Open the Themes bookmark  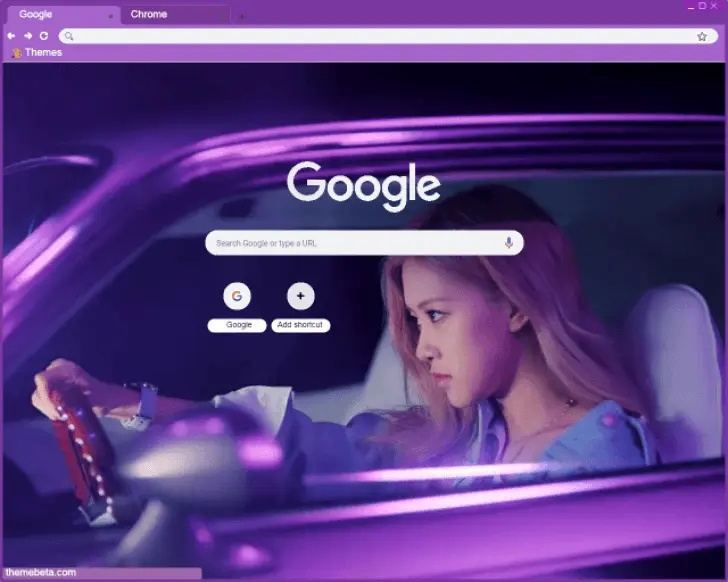pyautogui.click(x=36, y=52)
